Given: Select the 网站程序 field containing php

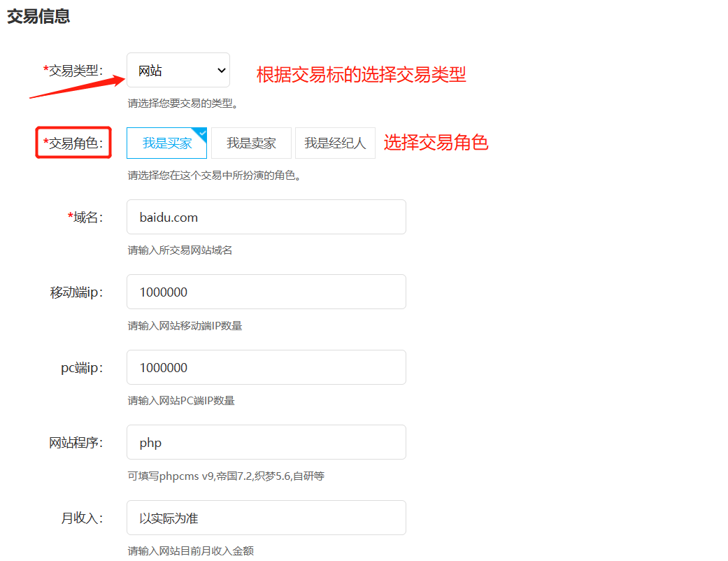Looking at the screenshot, I should 266,443.
